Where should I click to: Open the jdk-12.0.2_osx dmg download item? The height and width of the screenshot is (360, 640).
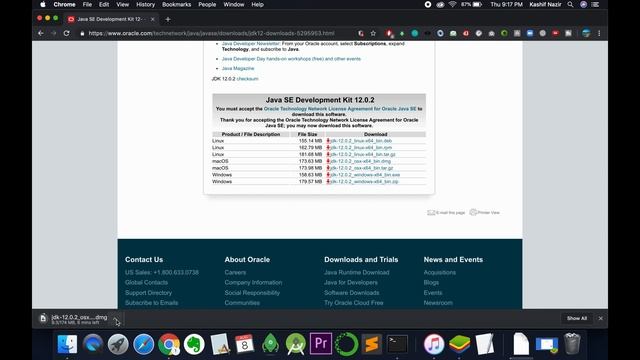click(x=73, y=319)
